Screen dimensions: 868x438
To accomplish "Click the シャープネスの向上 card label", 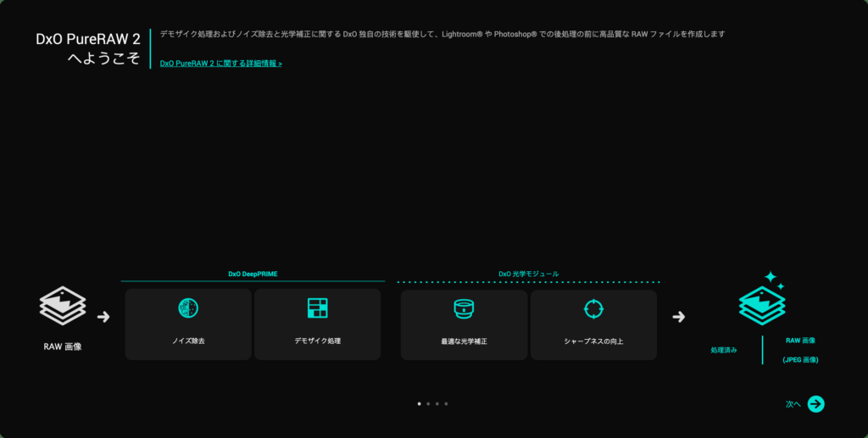I will [x=593, y=341].
